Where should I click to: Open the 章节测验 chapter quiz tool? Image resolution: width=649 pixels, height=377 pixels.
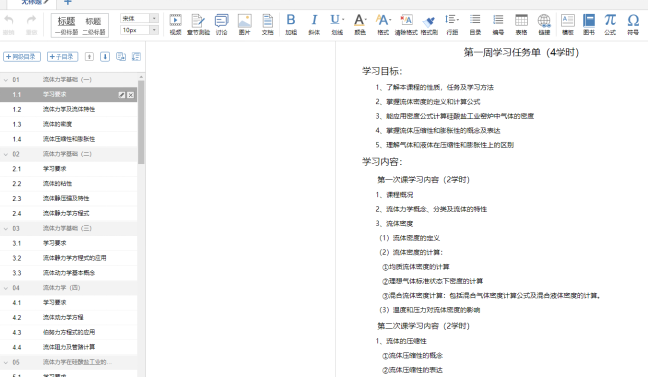coord(198,24)
